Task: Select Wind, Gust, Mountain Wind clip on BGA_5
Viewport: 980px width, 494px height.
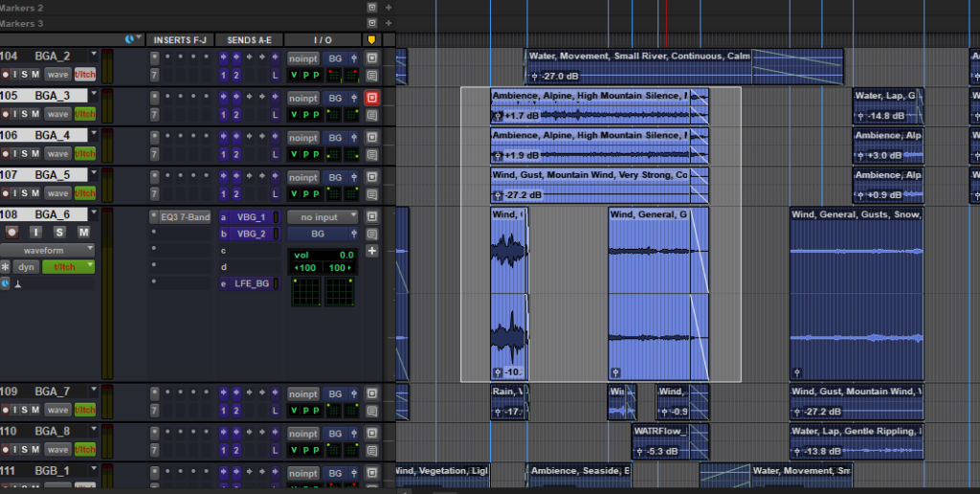Action: (x=599, y=185)
